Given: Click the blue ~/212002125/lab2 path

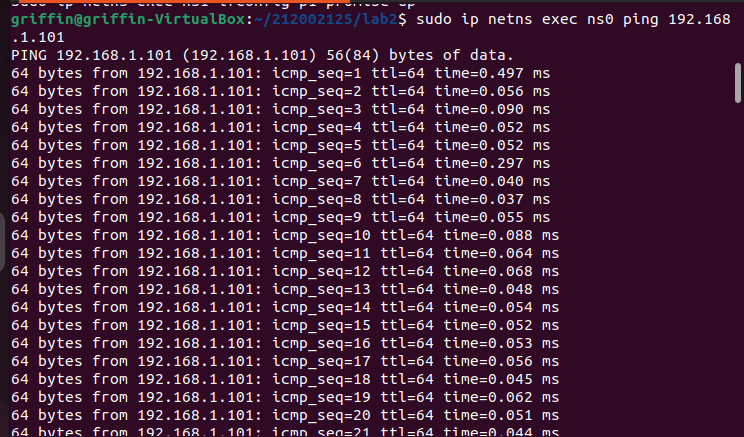Looking at the screenshot, I should (326, 19).
